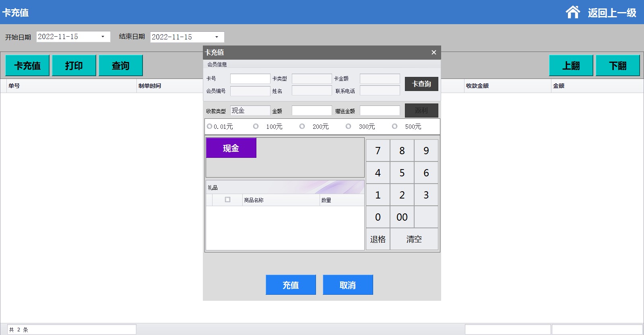Image resolution: width=644 pixels, height=335 pixels.
Task: Cancel with the 取消 button
Action: click(348, 285)
